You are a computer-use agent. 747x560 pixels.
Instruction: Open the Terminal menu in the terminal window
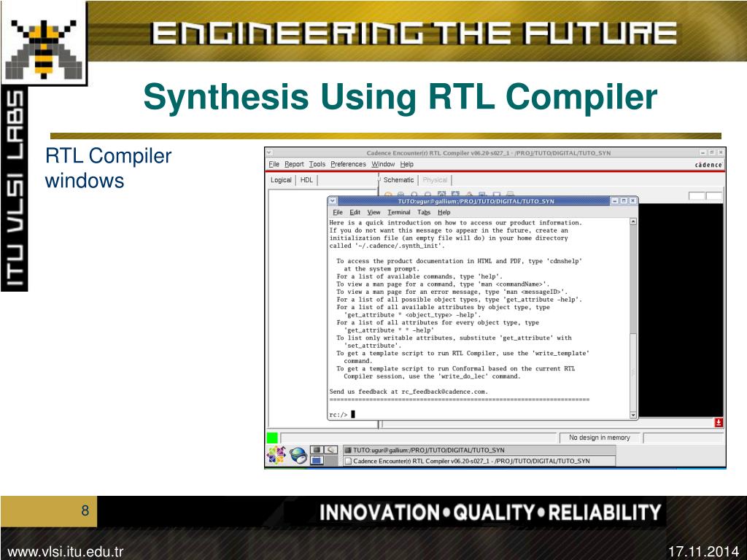399,212
